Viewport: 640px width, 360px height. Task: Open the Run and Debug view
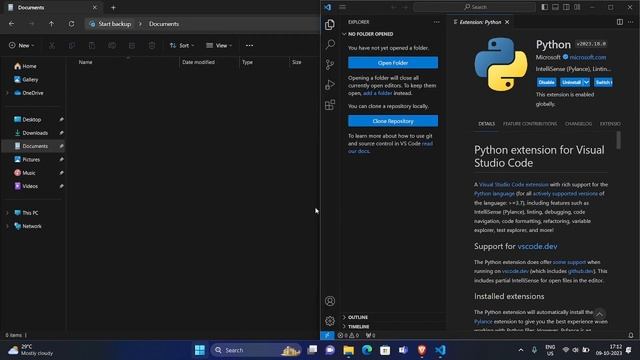pos(330,84)
